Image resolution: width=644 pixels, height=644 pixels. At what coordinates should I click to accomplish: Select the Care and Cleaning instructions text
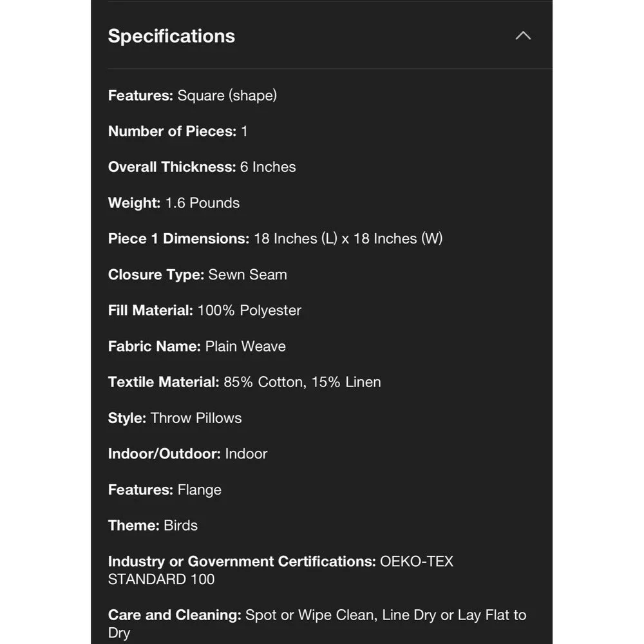tap(317, 624)
